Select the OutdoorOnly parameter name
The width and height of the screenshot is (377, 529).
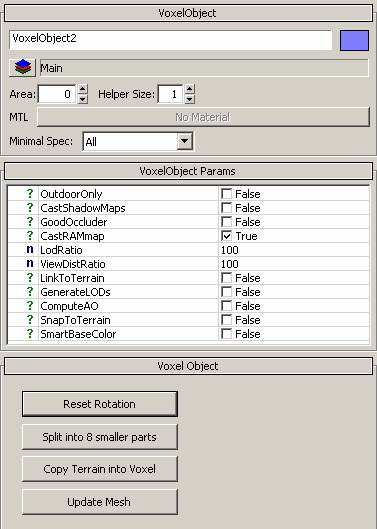(x=71, y=194)
